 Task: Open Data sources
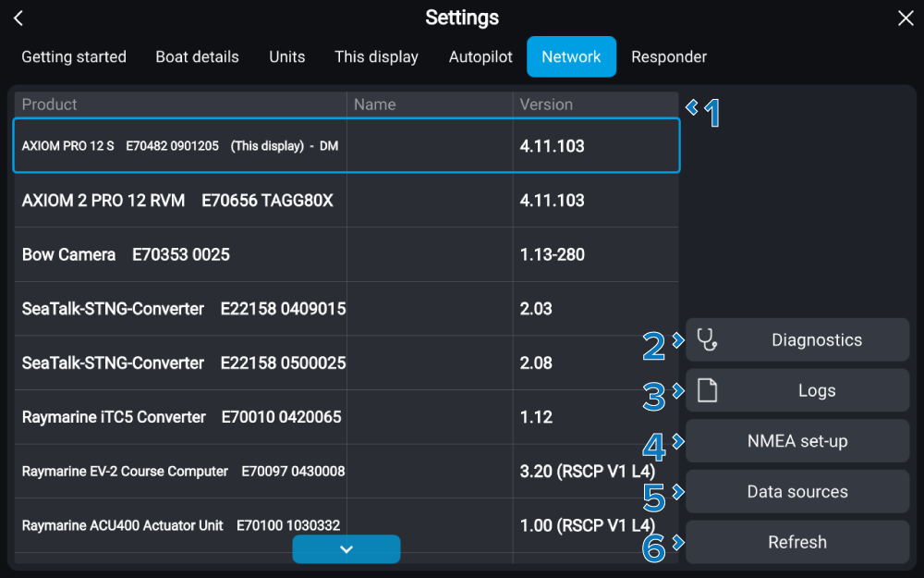click(x=797, y=492)
